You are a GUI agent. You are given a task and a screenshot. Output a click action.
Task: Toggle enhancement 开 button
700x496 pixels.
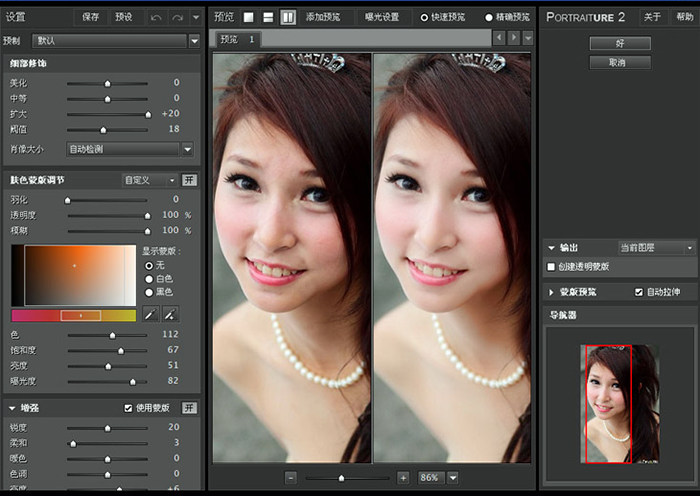[189, 408]
